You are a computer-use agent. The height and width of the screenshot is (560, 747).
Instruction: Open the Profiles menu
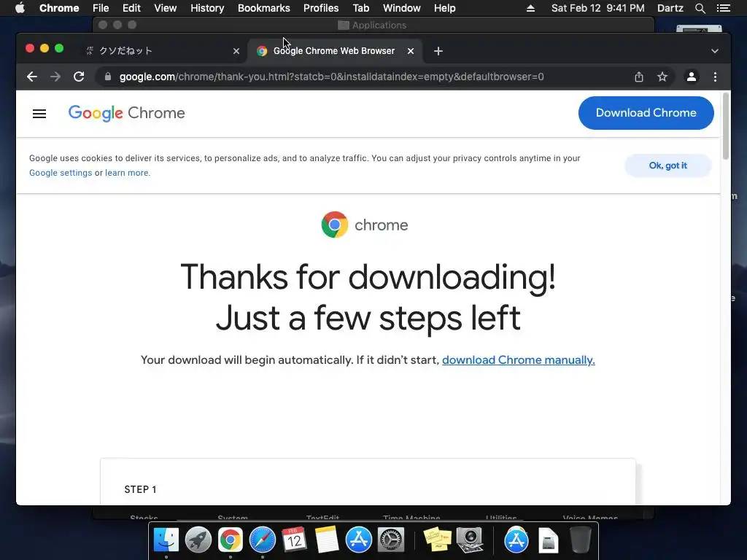coord(321,8)
